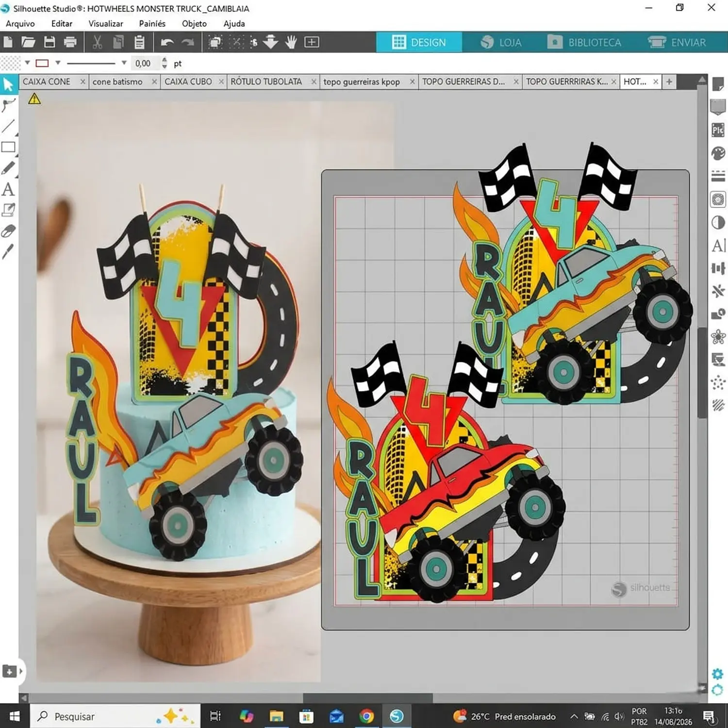The image size is (728, 728).
Task: Open a file with folder icon
Action: click(28, 42)
